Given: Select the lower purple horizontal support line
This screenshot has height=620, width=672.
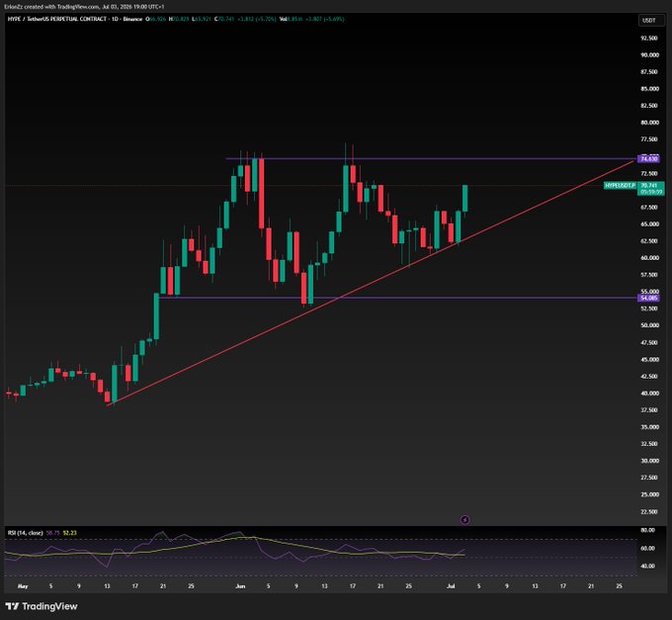Looking at the screenshot, I should coord(398,298).
